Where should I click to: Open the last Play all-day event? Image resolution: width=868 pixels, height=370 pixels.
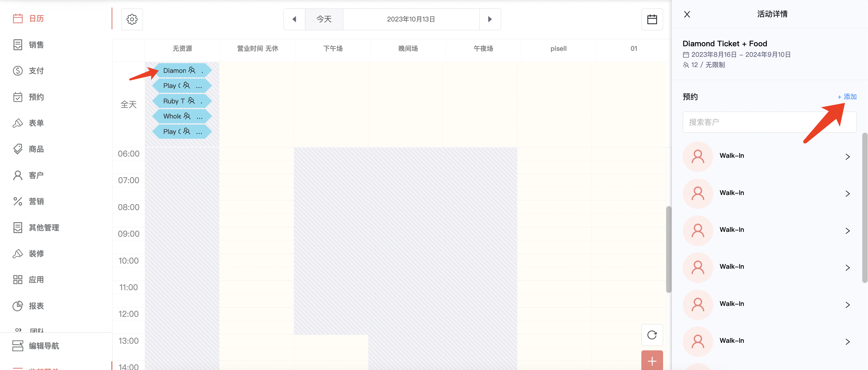pyautogui.click(x=182, y=131)
